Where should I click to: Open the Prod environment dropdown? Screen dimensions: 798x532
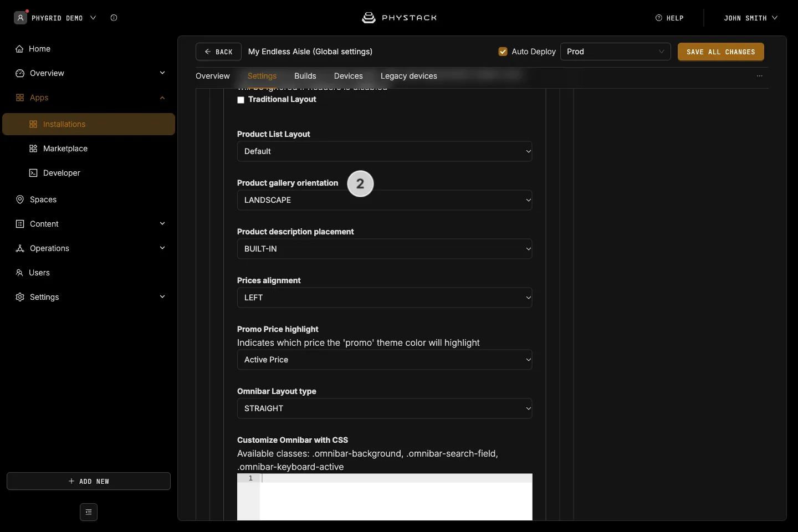616,52
